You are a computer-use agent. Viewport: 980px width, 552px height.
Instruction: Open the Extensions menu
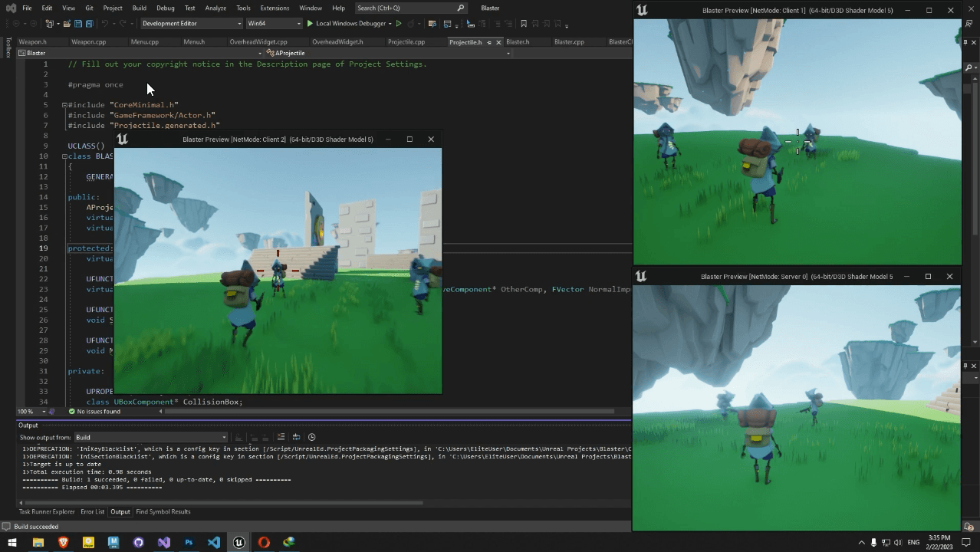[275, 8]
